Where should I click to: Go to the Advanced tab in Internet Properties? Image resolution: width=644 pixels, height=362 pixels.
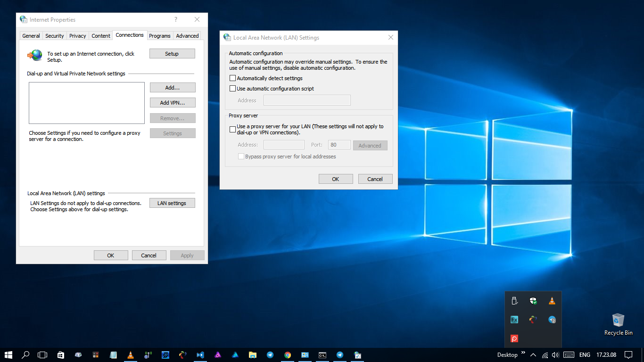point(187,36)
